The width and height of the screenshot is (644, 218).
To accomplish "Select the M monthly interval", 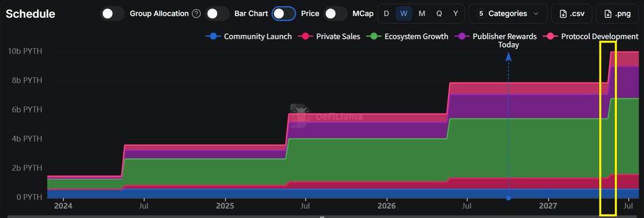I will point(422,13).
